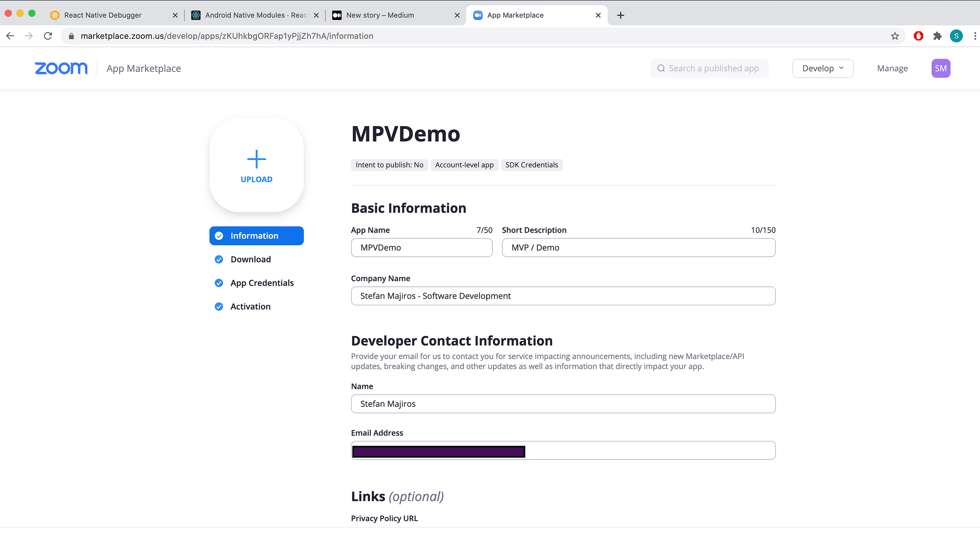Bookmark page with star icon
Viewport: 980px width, 537px height.
pyautogui.click(x=895, y=36)
